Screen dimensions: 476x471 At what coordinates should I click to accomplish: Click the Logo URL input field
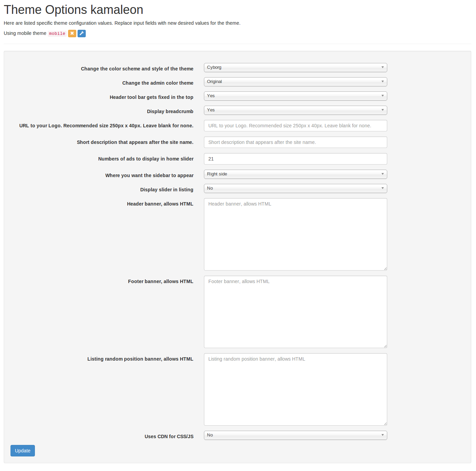pos(295,126)
